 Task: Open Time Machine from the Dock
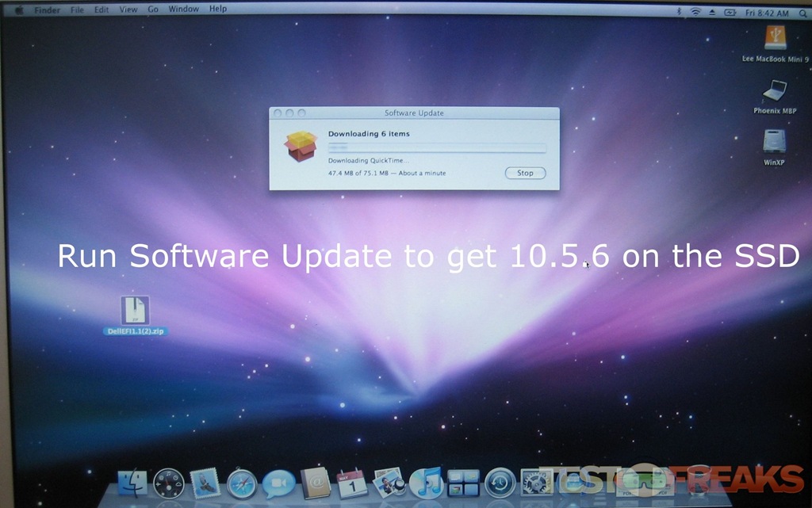point(500,482)
